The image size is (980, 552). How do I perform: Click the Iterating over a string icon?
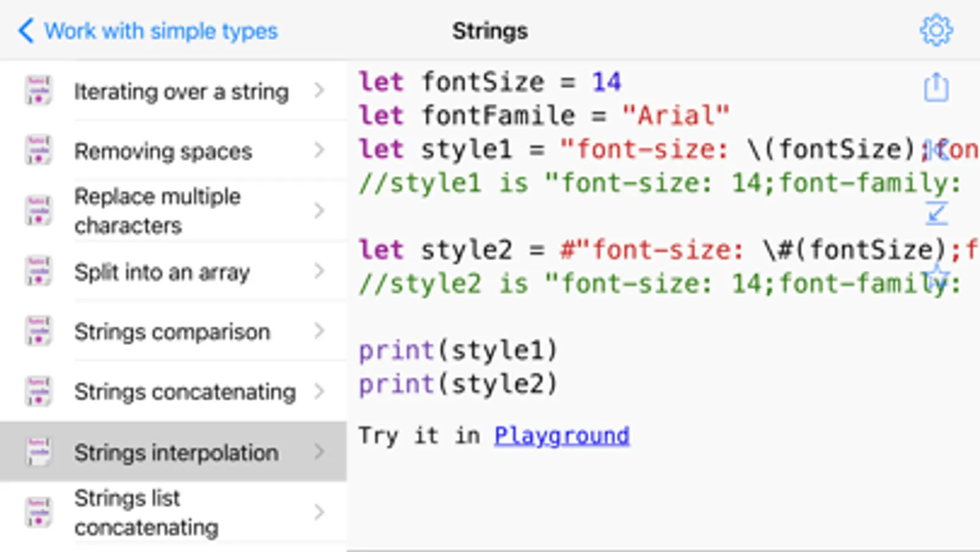click(38, 91)
